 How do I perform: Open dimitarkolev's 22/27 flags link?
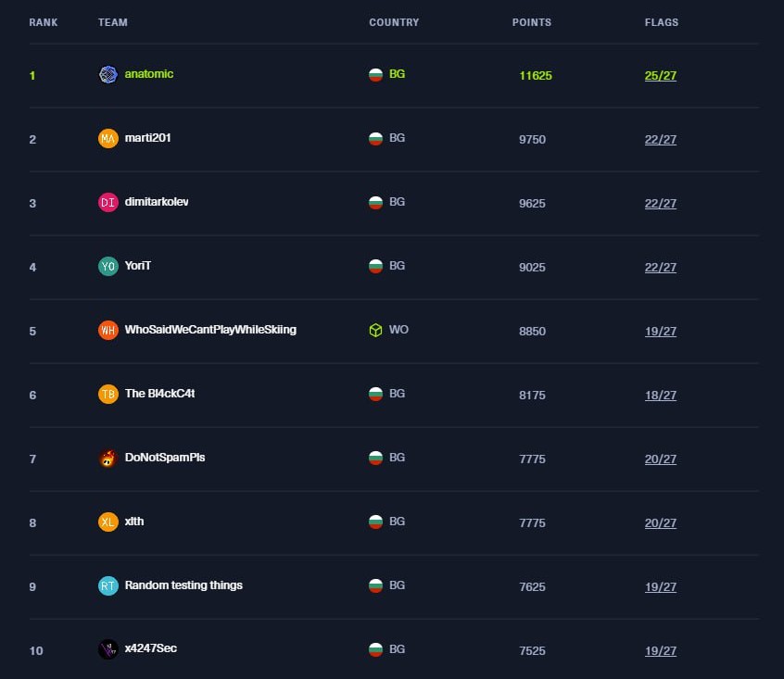pyautogui.click(x=661, y=204)
